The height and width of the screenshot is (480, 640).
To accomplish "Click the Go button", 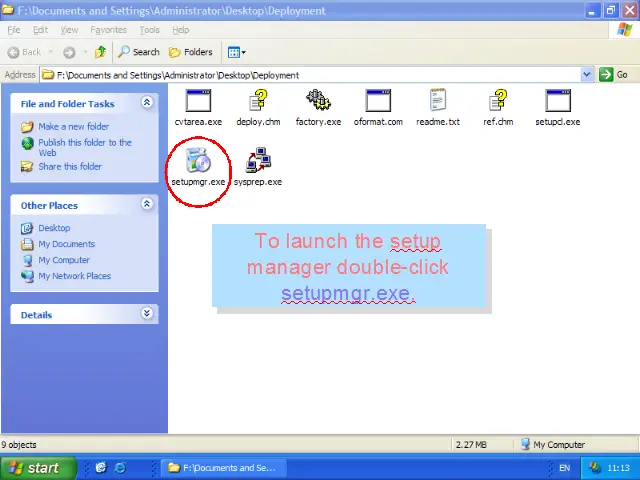I will point(613,75).
